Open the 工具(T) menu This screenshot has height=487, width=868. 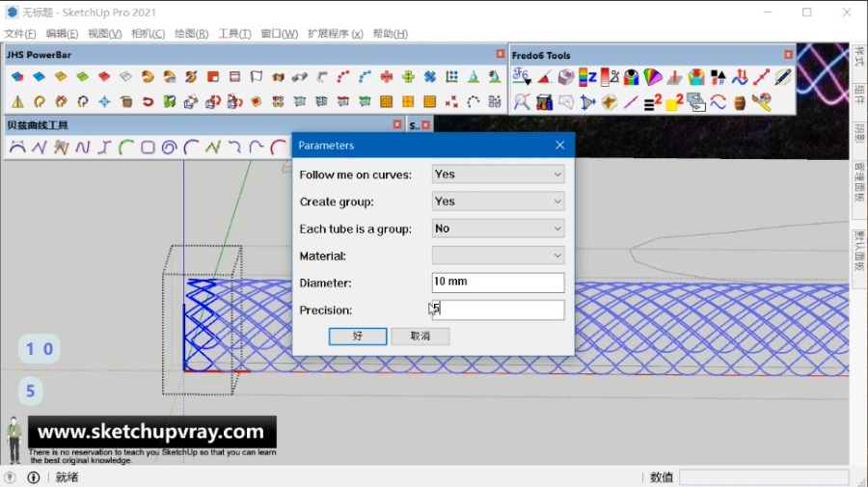[x=234, y=34]
